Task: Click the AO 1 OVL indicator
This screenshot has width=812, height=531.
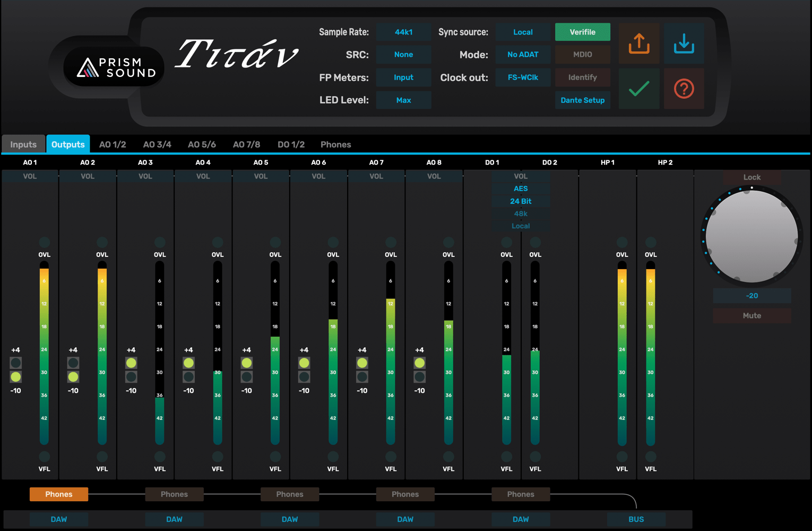Action: (x=44, y=243)
